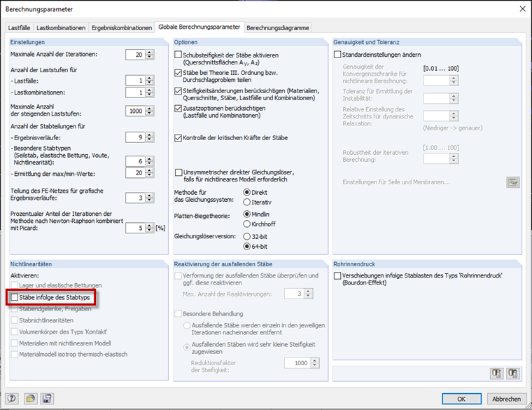Click the Ergebnisverläufe value field 9
532x410 pixels.
coord(135,137)
